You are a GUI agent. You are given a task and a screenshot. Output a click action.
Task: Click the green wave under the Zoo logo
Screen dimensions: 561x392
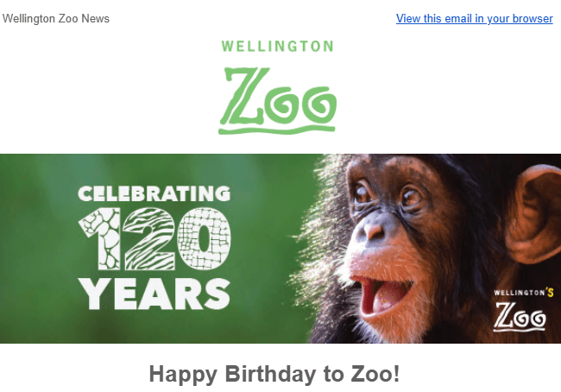[x=277, y=129]
